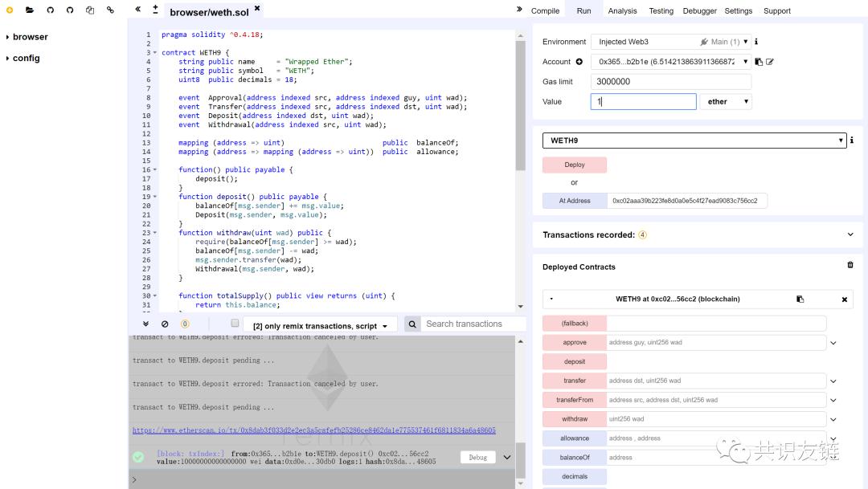Expand the config folder tree
Image resolution: width=868 pixels, height=489 pixels.
(7, 58)
